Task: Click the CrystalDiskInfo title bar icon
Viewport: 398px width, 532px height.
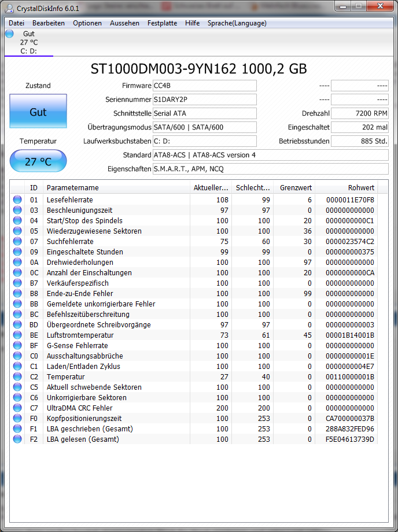Action: click(x=9, y=8)
